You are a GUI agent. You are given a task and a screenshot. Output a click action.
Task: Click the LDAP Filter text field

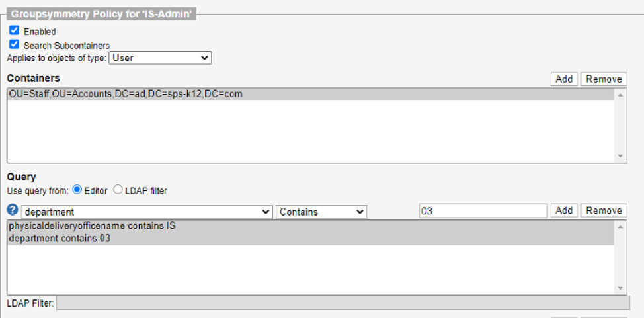(x=342, y=303)
